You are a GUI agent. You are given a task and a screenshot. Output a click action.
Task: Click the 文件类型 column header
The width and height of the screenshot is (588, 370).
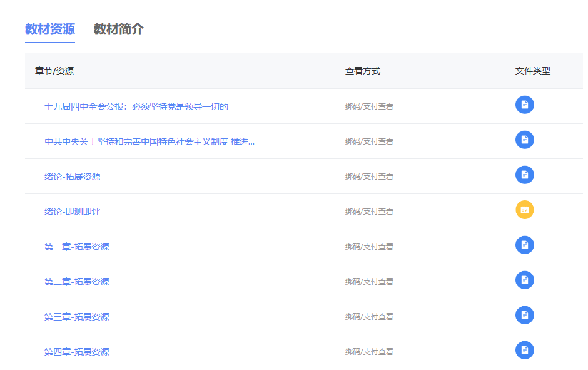533,71
